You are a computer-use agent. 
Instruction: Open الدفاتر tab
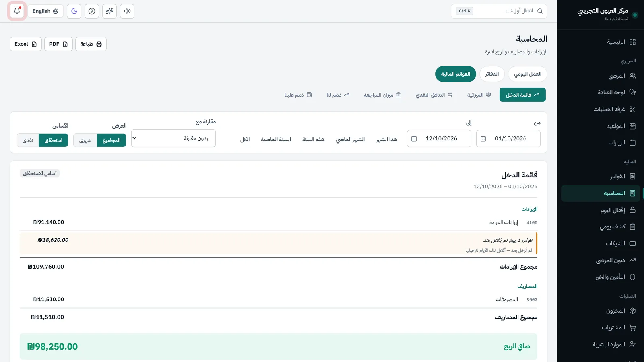(x=492, y=74)
